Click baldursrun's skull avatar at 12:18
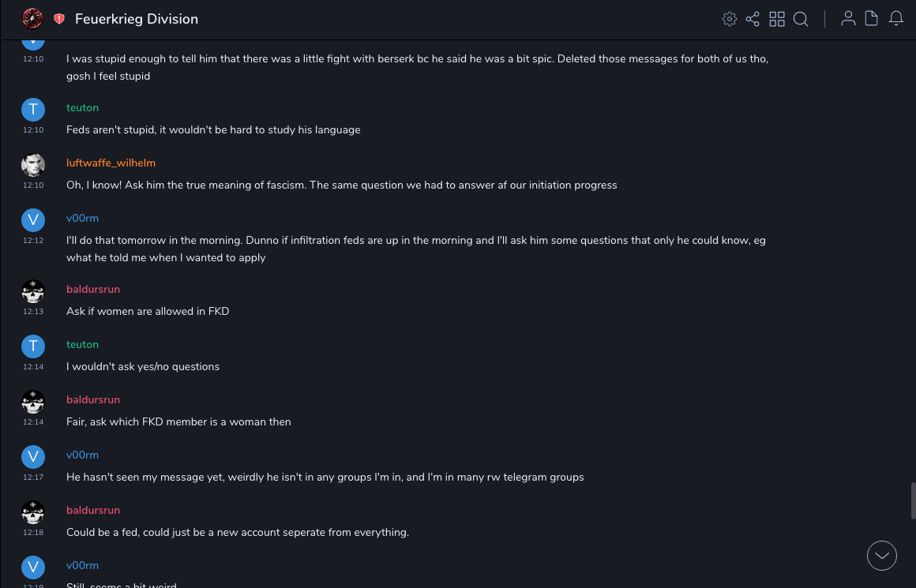The width and height of the screenshot is (916, 588). (32, 511)
